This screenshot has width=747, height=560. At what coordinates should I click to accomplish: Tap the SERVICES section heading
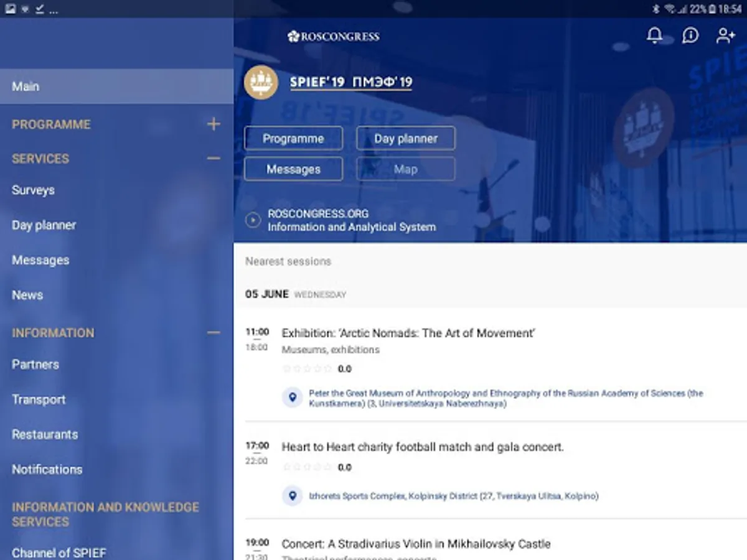click(40, 159)
